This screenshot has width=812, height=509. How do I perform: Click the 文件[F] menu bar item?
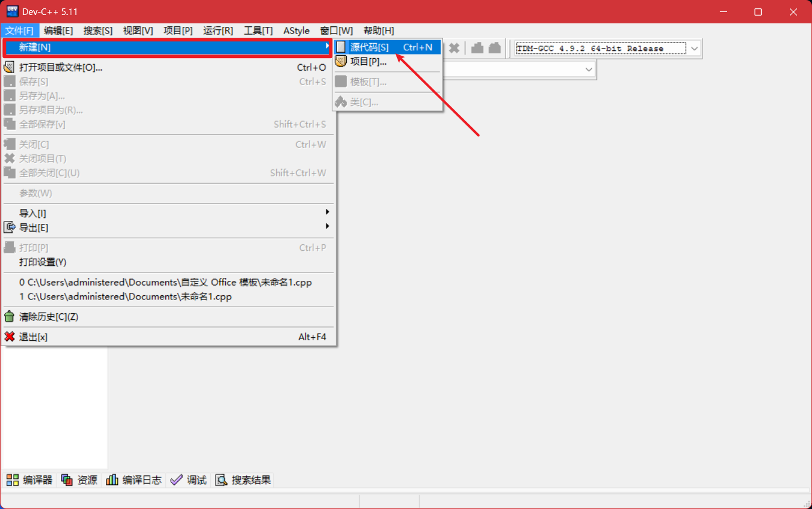point(20,31)
